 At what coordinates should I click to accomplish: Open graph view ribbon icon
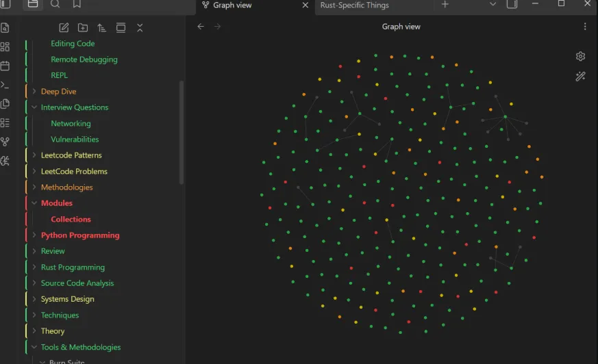point(5,142)
